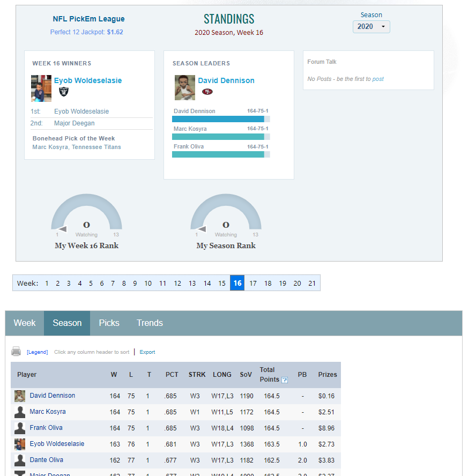Open the Total Points help icon
468x476 pixels.
tap(284, 380)
